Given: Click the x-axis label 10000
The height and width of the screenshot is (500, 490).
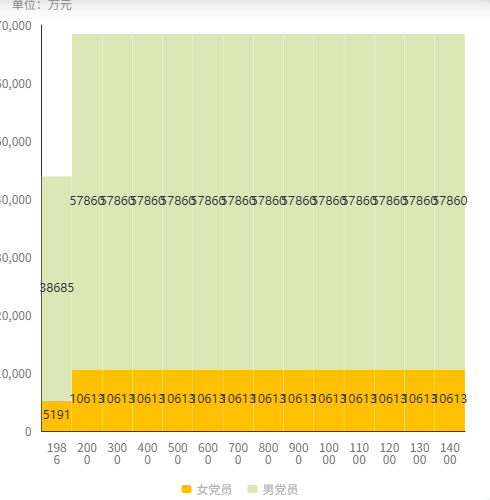Looking at the screenshot, I should [329, 454].
